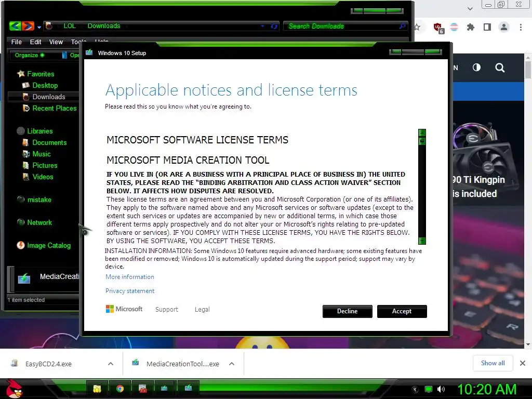This screenshot has height=399, width=532.
Task: Open Chrome three-dot menu
Action: (x=521, y=27)
